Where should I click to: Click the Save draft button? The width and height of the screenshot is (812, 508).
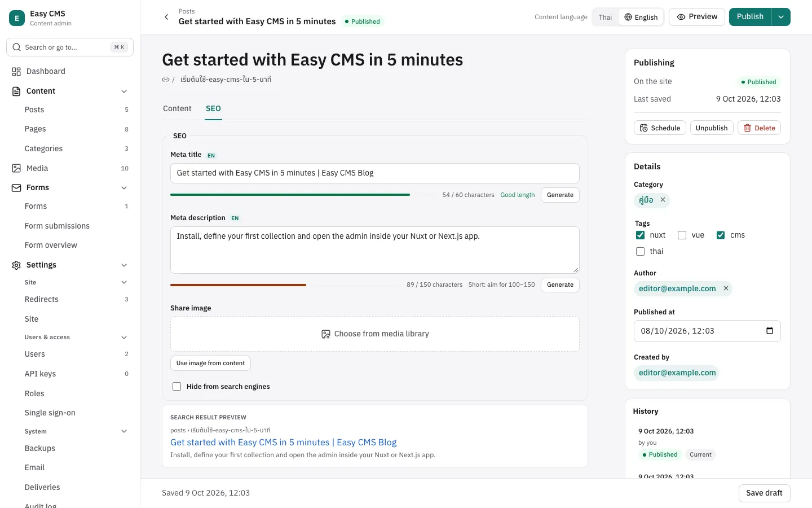764,493
